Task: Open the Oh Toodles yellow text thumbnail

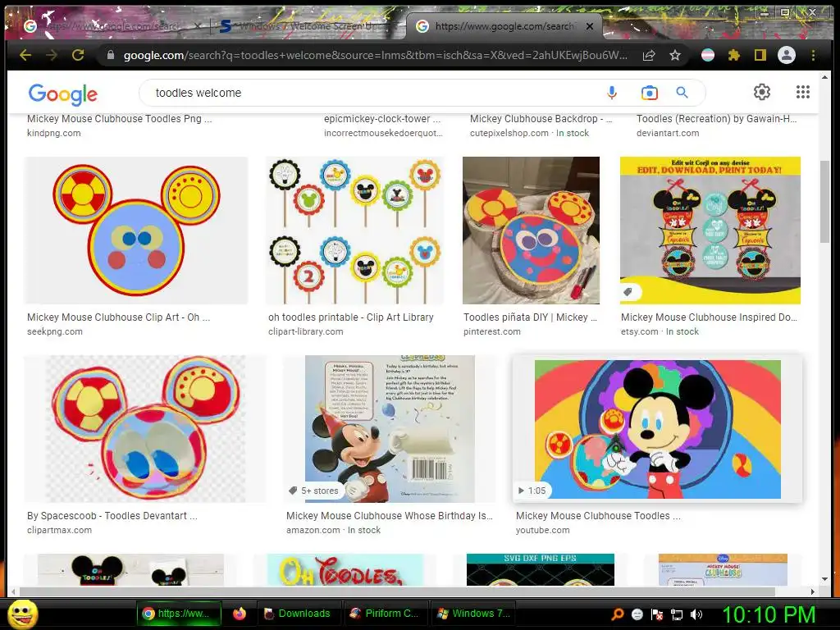Action: (345, 570)
